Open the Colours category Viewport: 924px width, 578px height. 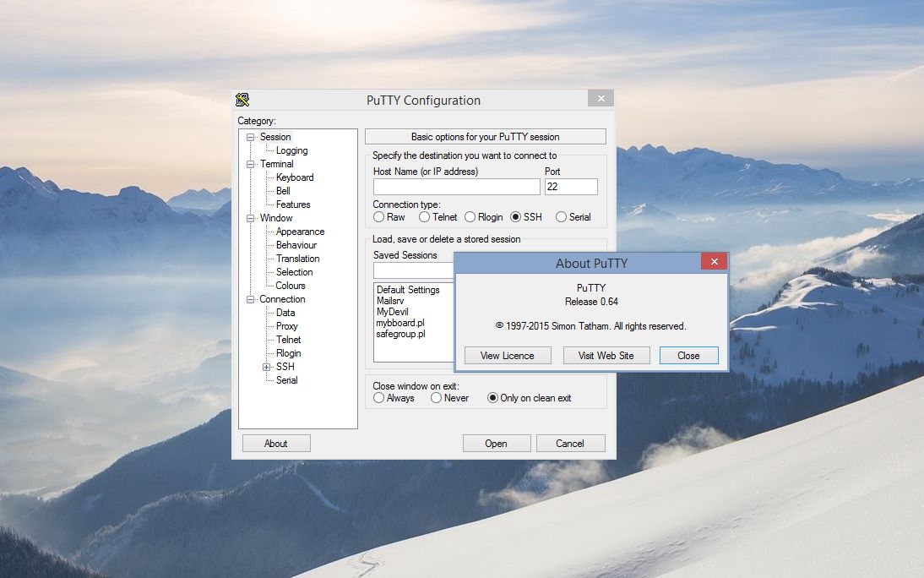click(290, 286)
